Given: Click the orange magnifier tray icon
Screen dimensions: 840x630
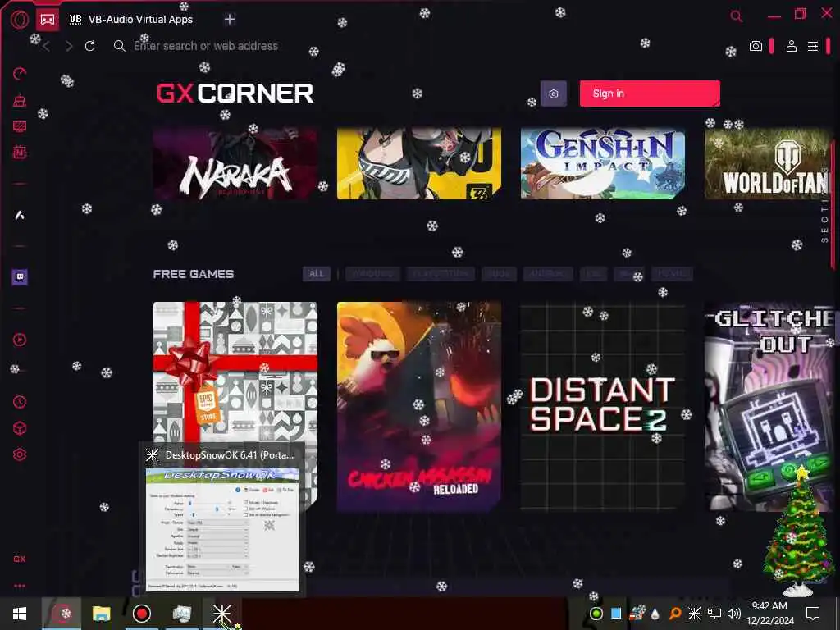Looking at the screenshot, I should pyautogui.click(x=675, y=614).
